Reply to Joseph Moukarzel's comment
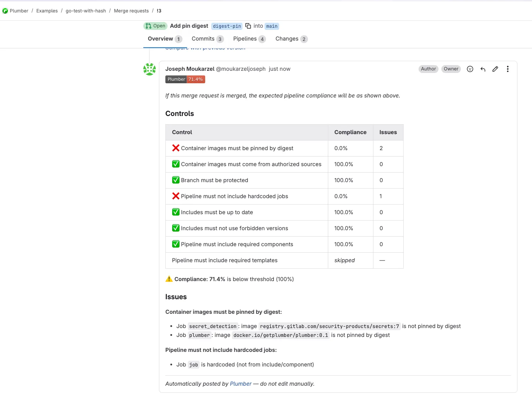532x396 pixels. (x=483, y=69)
